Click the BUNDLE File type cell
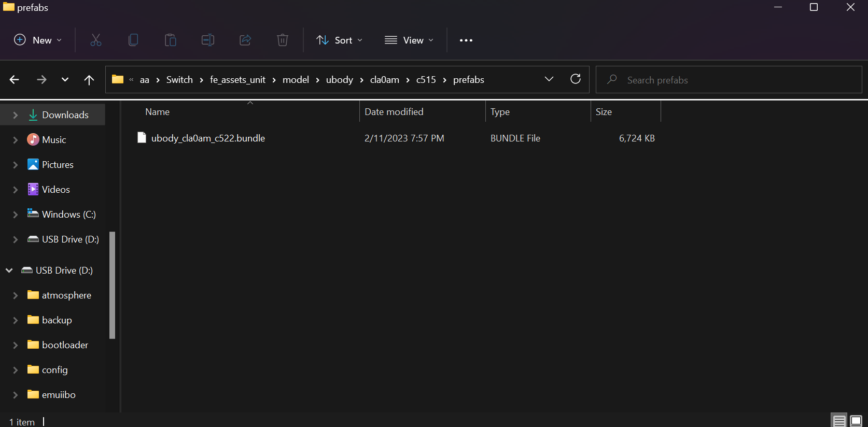Image resolution: width=868 pixels, height=427 pixels. pyautogui.click(x=515, y=138)
